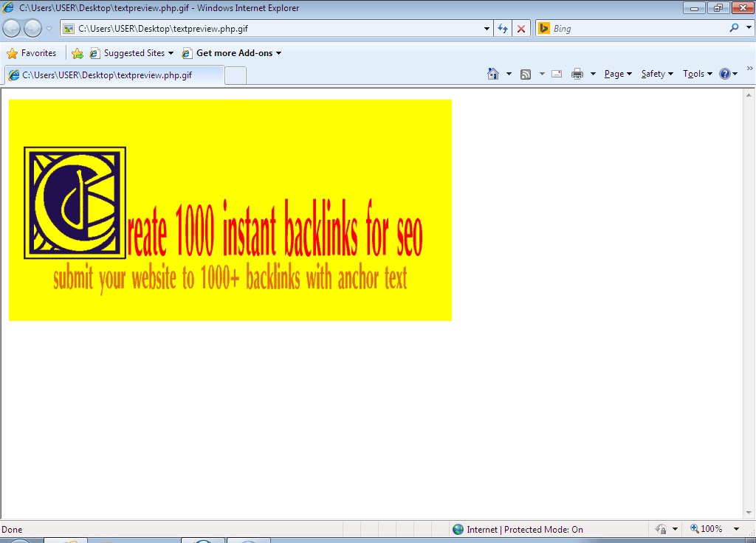Click the red Stop loading button
Viewport: 756px width, 543px height.
click(521, 29)
